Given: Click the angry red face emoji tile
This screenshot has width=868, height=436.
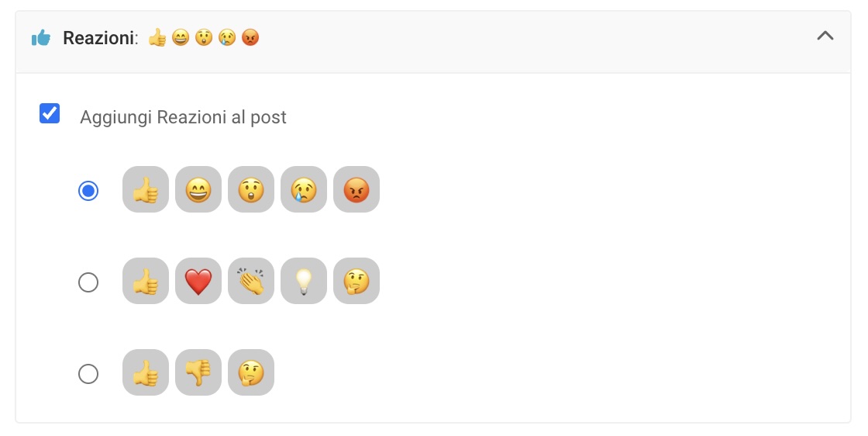Looking at the screenshot, I should pyautogui.click(x=356, y=189).
